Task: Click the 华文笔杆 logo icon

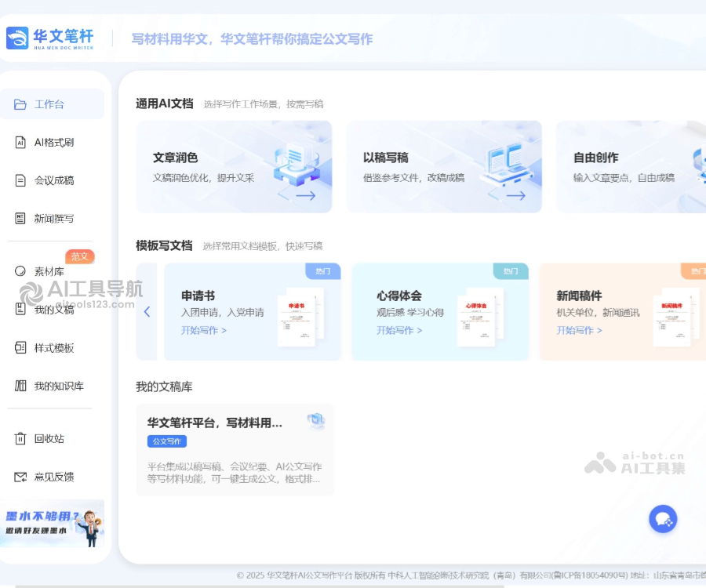Action: click(17, 38)
